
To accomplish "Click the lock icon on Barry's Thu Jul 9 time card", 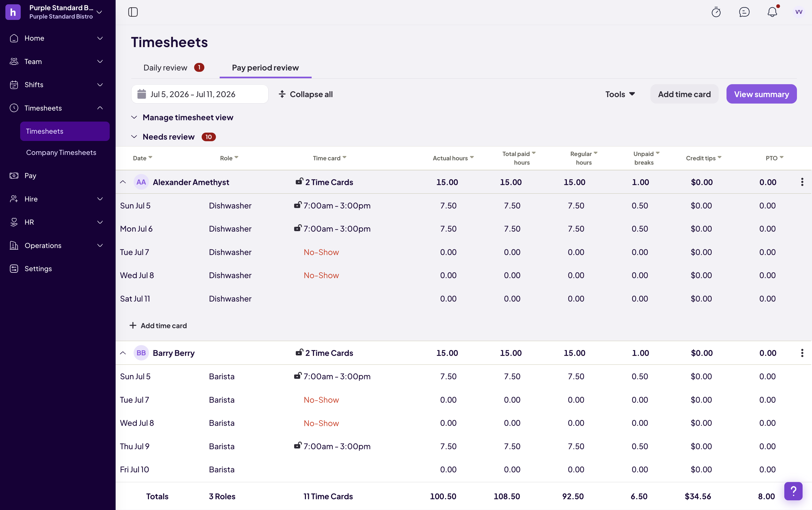I will click(x=297, y=445).
